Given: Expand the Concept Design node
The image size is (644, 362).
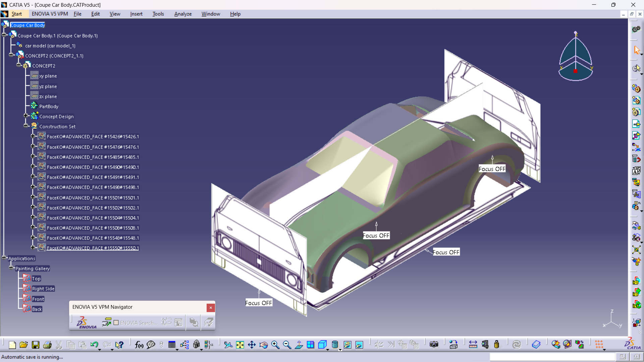Looking at the screenshot, I should point(26,115).
